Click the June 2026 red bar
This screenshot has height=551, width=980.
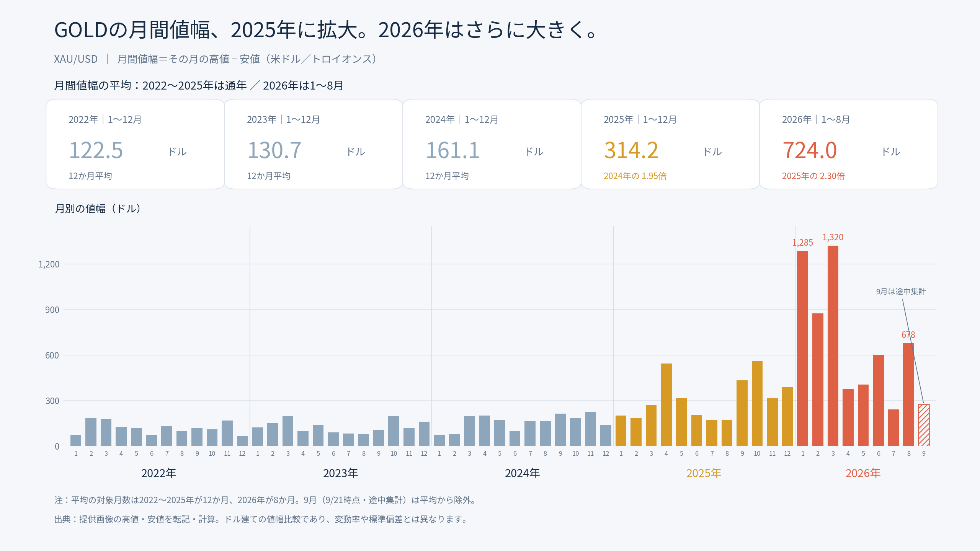pos(878,400)
